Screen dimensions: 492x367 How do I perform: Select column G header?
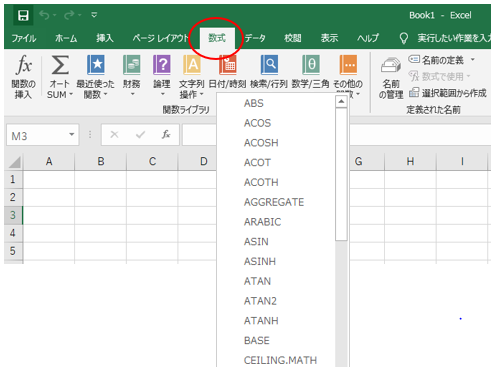point(359,162)
